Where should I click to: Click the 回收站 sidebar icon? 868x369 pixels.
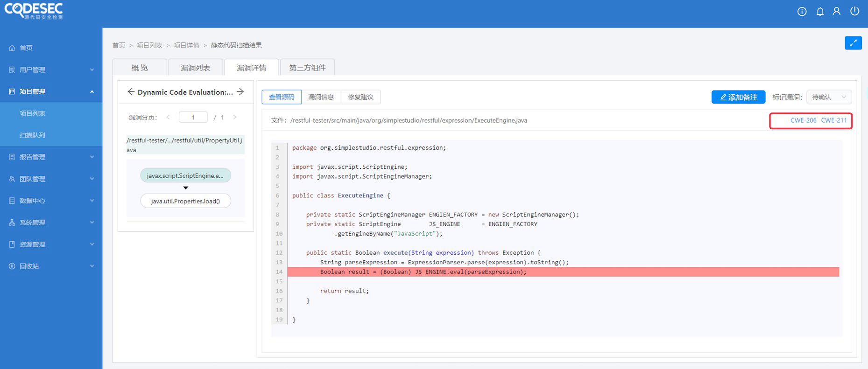12,266
